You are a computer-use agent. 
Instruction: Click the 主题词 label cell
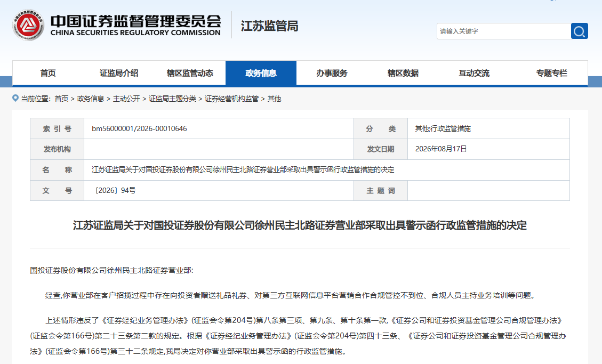point(381,191)
